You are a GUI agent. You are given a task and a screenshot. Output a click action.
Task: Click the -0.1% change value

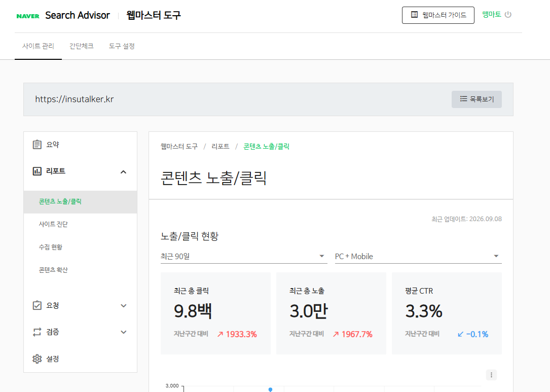pyautogui.click(x=478, y=335)
